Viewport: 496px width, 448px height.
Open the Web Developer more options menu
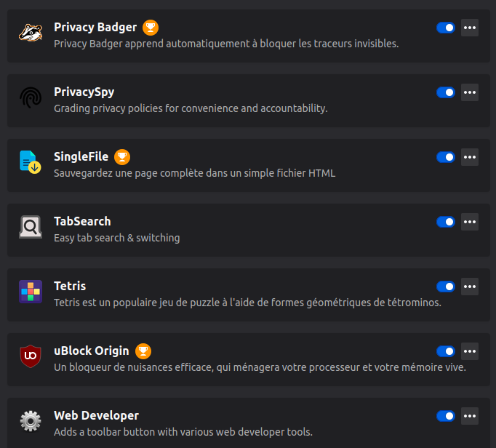point(470,416)
